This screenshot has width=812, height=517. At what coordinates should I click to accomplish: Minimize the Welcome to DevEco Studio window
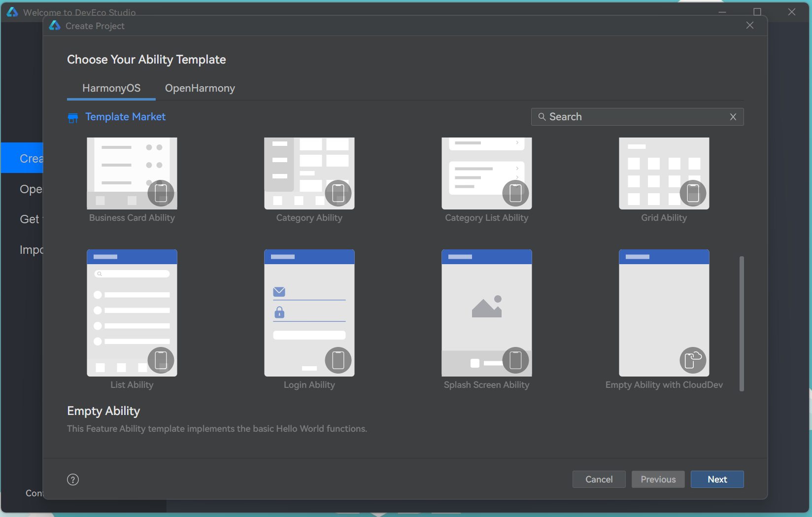(x=722, y=12)
